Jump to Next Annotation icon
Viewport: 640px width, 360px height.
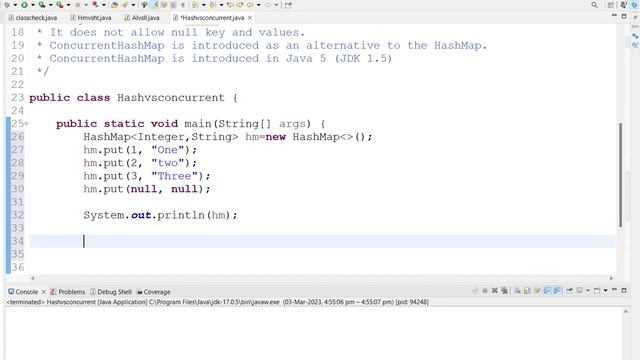[x=195, y=5]
